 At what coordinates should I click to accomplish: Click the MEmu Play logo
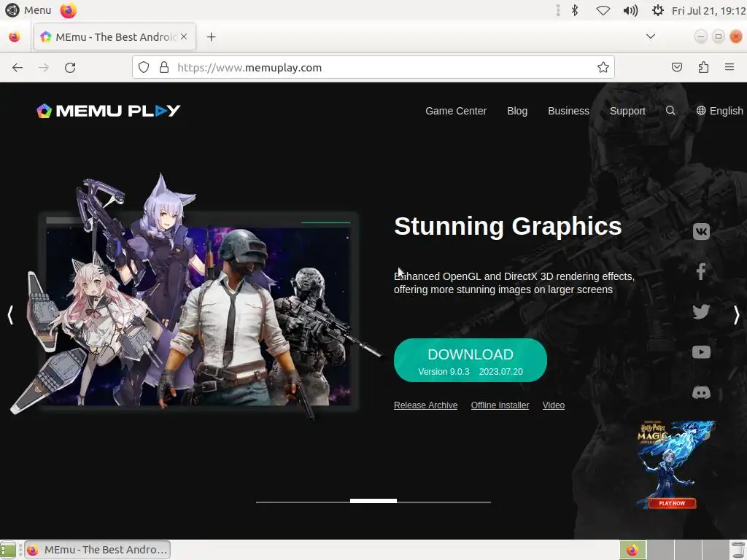coord(108,111)
